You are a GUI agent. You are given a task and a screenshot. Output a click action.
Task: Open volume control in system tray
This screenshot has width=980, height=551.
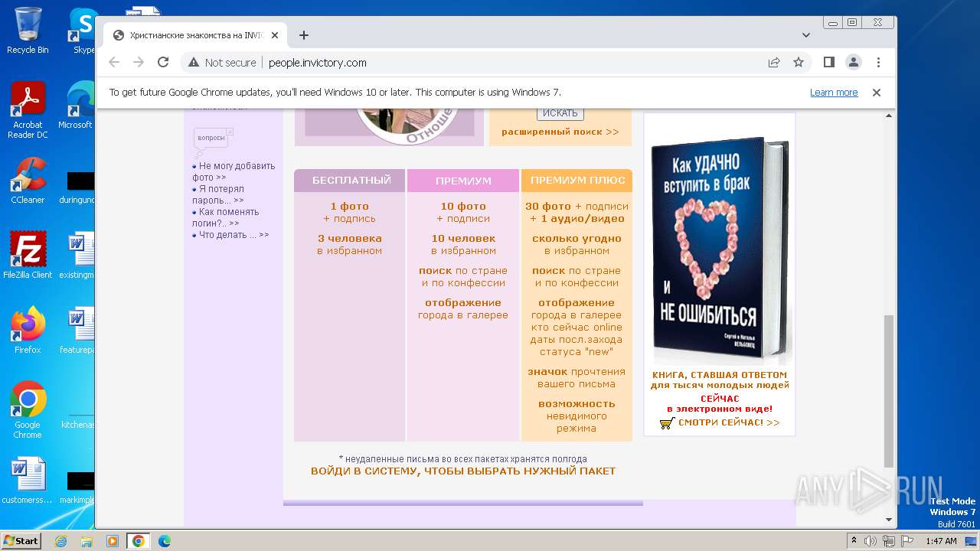871,541
